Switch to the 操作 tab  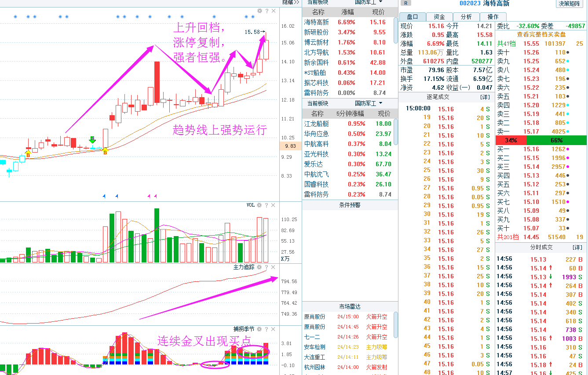493,17
